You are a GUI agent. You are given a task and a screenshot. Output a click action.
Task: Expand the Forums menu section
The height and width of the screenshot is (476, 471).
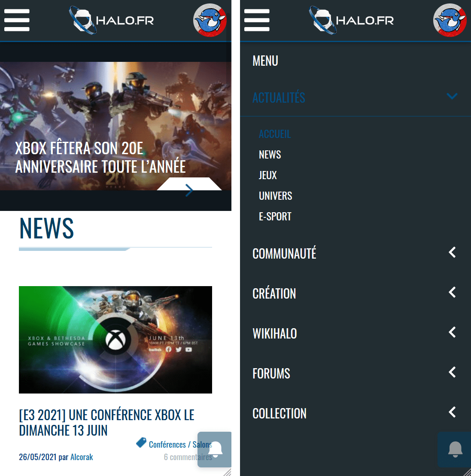pyautogui.click(x=452, y=372)
